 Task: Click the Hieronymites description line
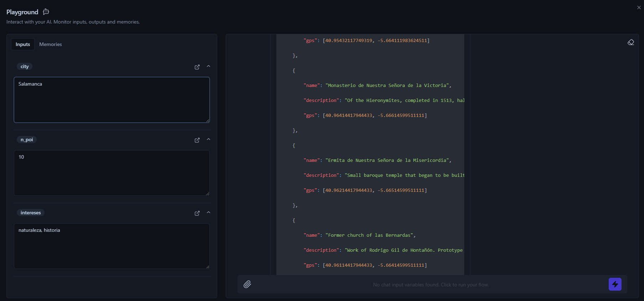(x=384, y=101)
